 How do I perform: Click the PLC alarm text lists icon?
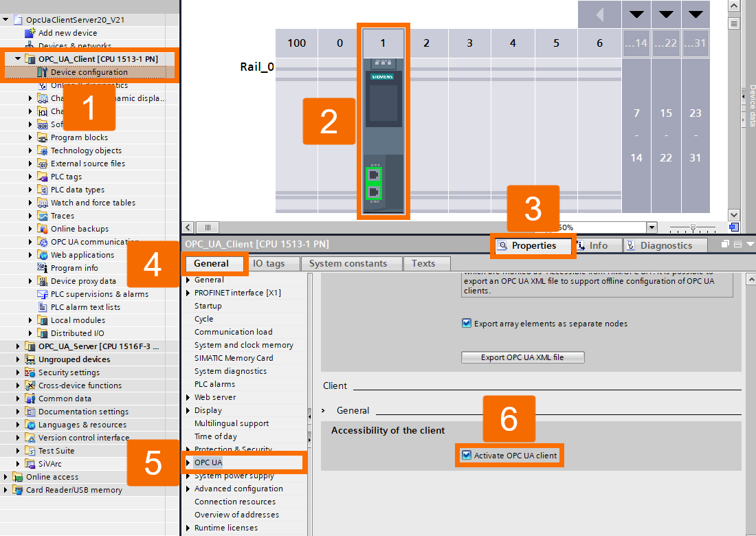point(43,307)
